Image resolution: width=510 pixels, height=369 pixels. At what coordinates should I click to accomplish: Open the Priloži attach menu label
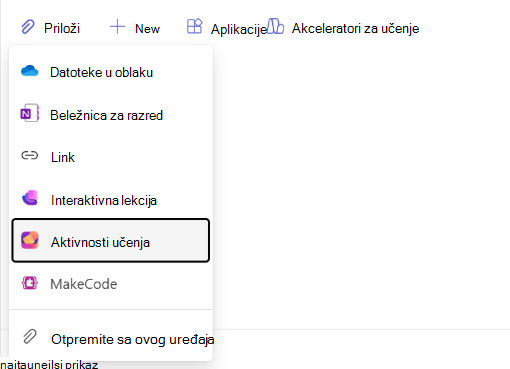point(62,28)
